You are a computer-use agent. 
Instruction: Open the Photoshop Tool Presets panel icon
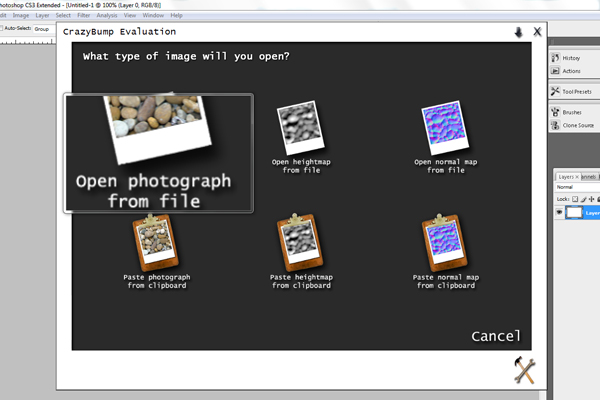[555, 91]
